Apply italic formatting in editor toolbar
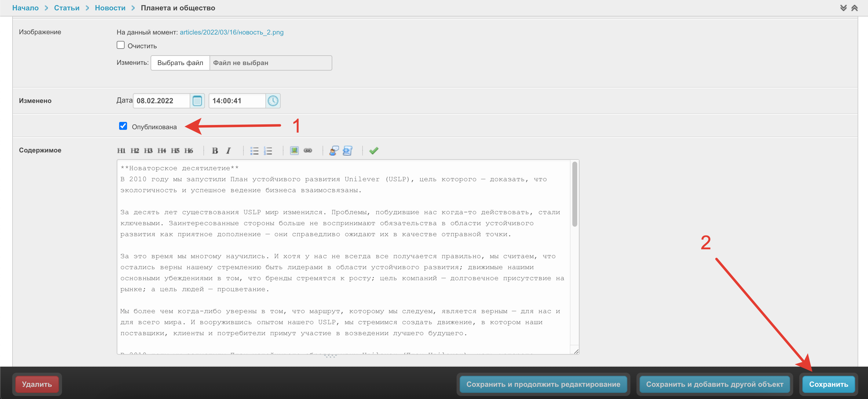Screen dimensions: 868x399 (x=228, y=151)
